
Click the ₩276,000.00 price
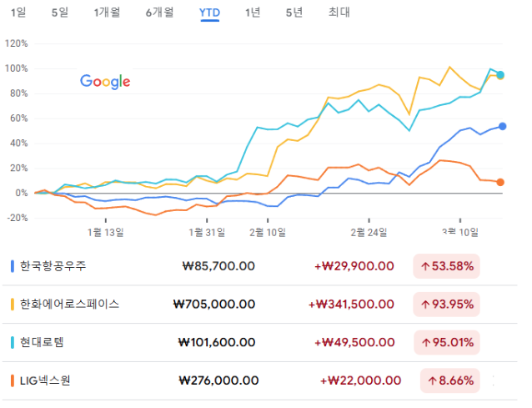[218, 380]
